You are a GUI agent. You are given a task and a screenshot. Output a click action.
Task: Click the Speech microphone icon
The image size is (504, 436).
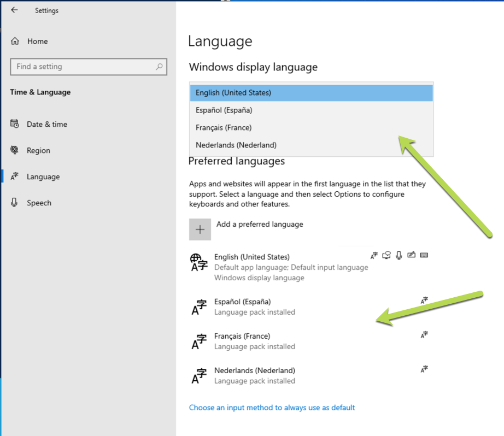coord(14,202)
